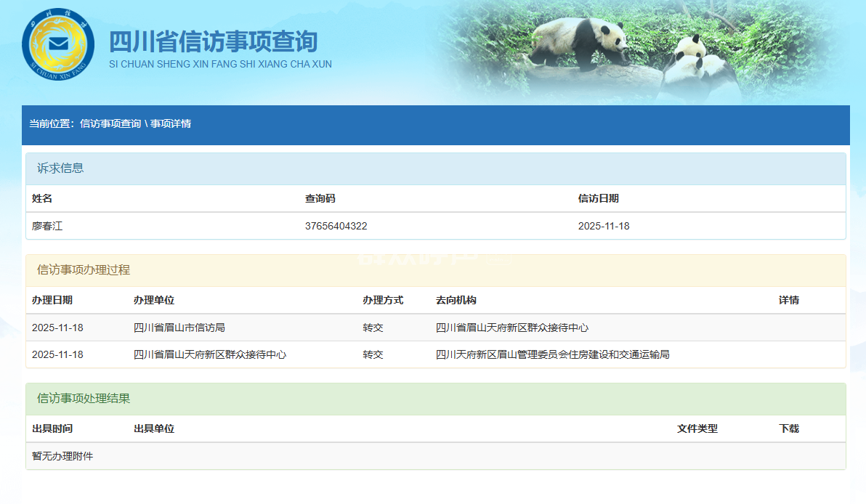Screen dimensions: 866x504
Task: Click the 详情 column header
Action: (x=789, y=300)
